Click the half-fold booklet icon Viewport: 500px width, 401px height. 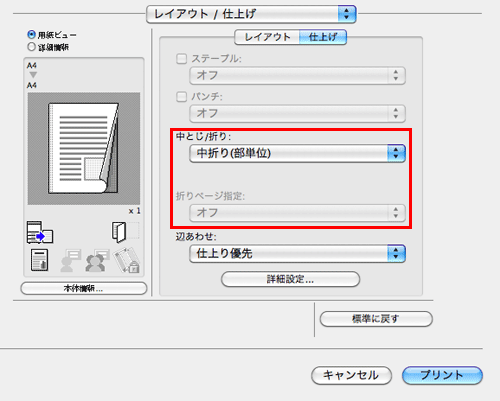[119, 232]
